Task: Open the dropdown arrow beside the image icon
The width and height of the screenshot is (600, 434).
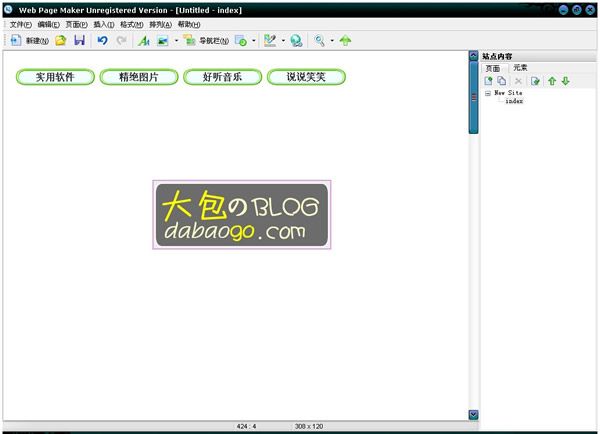Action: tap(176, 40)
